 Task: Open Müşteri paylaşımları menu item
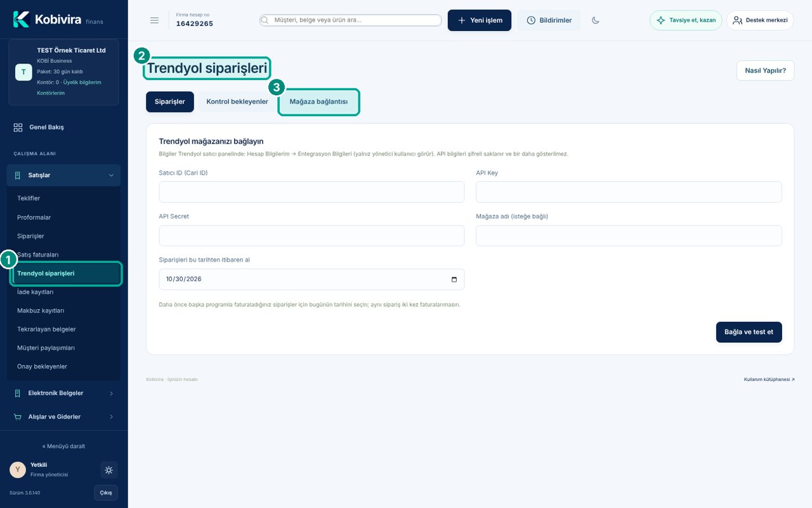pyautogui.click(x=46, y=348)
